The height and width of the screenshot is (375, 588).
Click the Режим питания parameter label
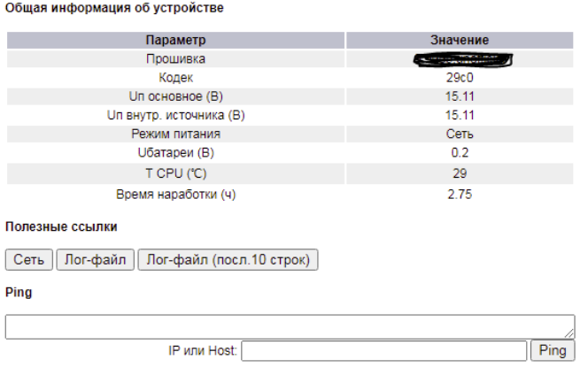tap(176, 134)
